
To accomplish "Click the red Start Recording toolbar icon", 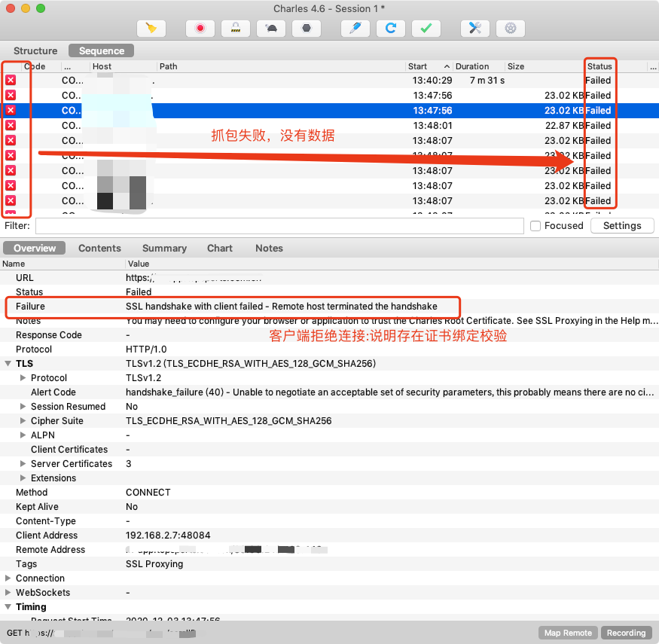I will coord(200,28).
